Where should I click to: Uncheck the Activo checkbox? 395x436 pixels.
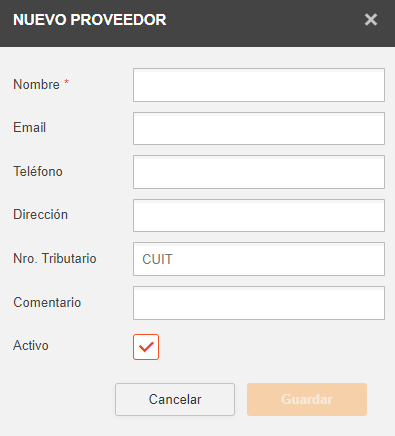coord(146,347)
